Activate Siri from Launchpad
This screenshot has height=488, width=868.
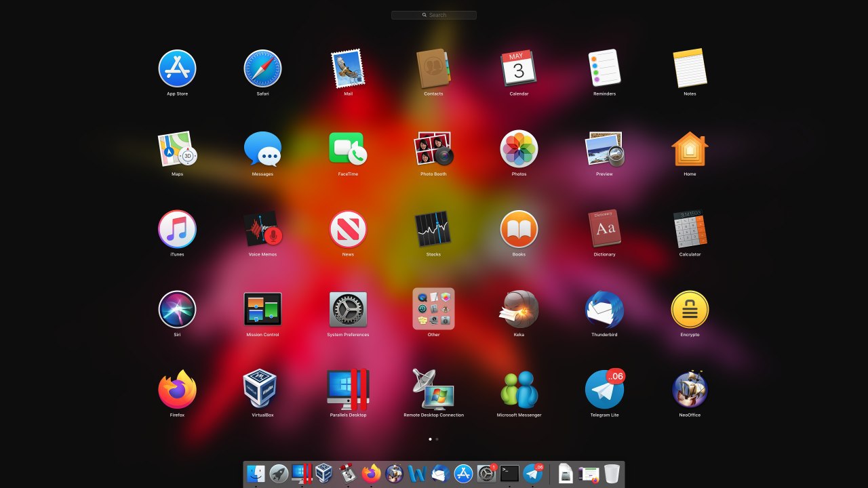point(177,309)
